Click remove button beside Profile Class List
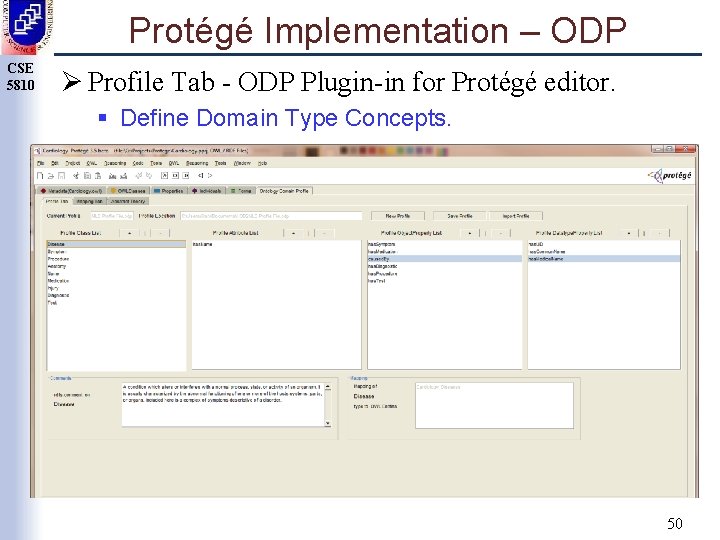The width and height of the screenshot is (720, 540). click(x=161, y=233)
